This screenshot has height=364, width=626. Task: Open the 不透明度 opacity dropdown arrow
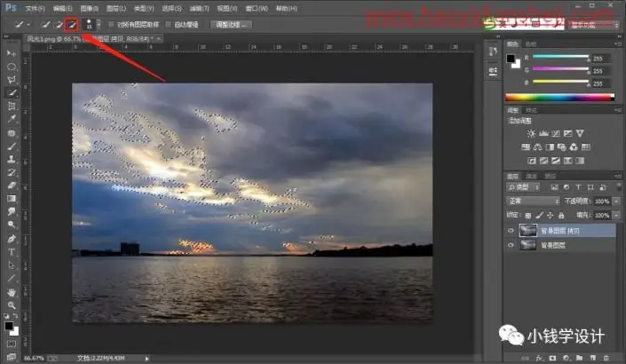(x=616, y=202)
